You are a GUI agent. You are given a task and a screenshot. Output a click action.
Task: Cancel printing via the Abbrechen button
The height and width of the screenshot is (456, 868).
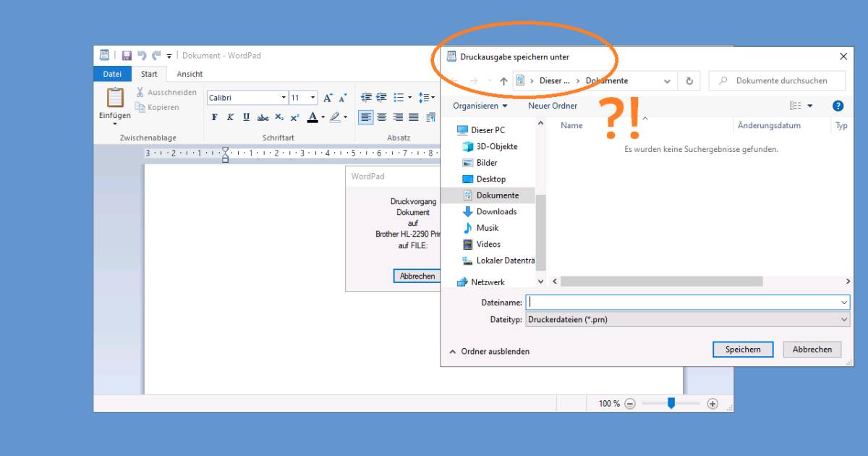(x=417, y=276)
